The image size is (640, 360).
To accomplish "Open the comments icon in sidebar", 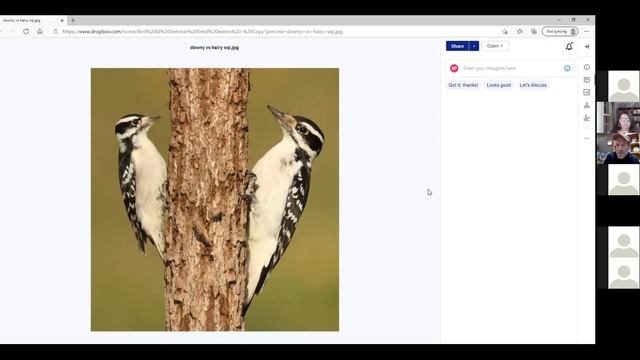I will pos(587,80).
